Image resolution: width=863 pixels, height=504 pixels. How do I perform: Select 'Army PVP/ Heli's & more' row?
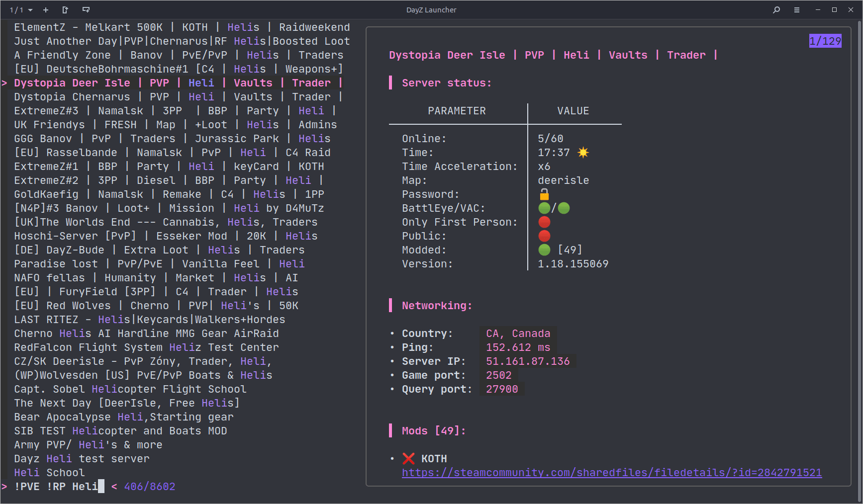pos(88,445)
